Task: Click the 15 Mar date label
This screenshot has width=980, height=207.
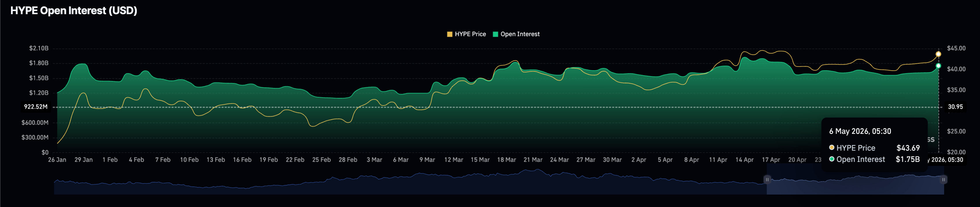Action: tap(480, 160)
